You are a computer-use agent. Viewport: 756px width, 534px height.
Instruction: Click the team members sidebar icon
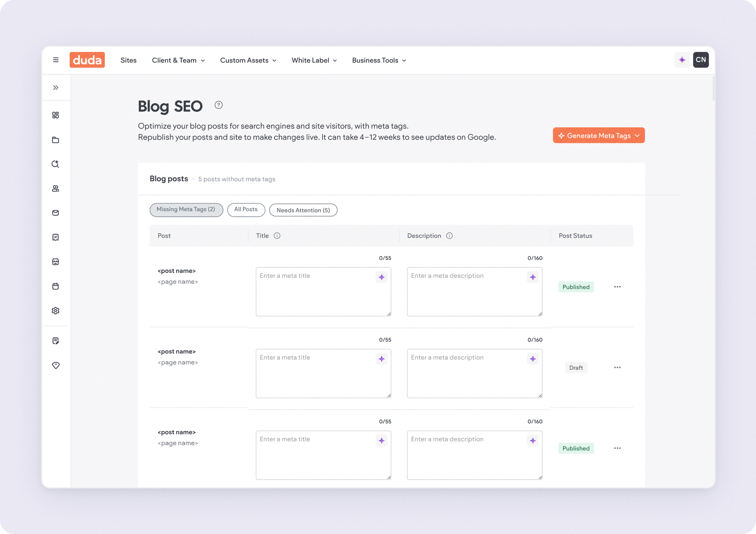pos(56,188)
